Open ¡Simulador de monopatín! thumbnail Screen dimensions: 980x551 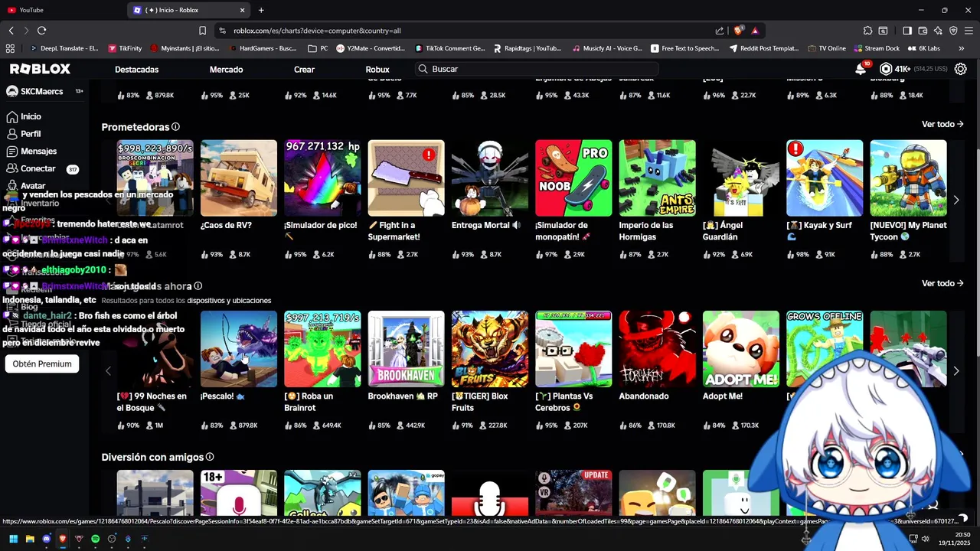pos(573,178)
